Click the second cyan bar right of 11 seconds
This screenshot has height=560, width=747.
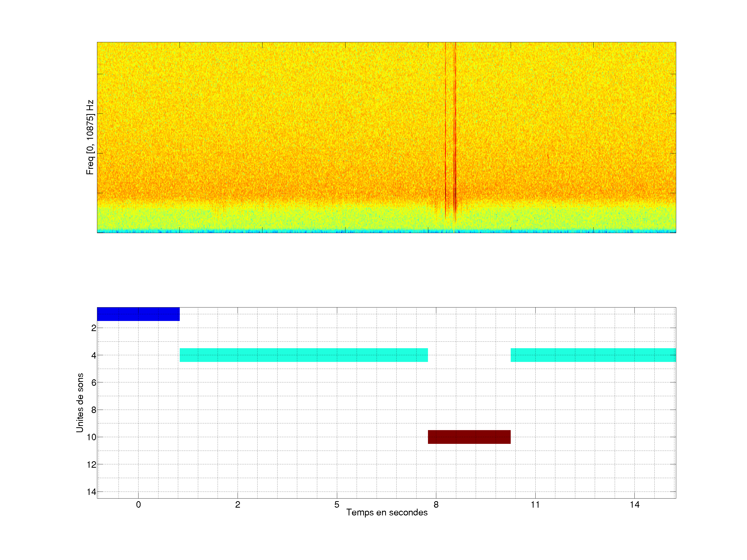[593, 355]
